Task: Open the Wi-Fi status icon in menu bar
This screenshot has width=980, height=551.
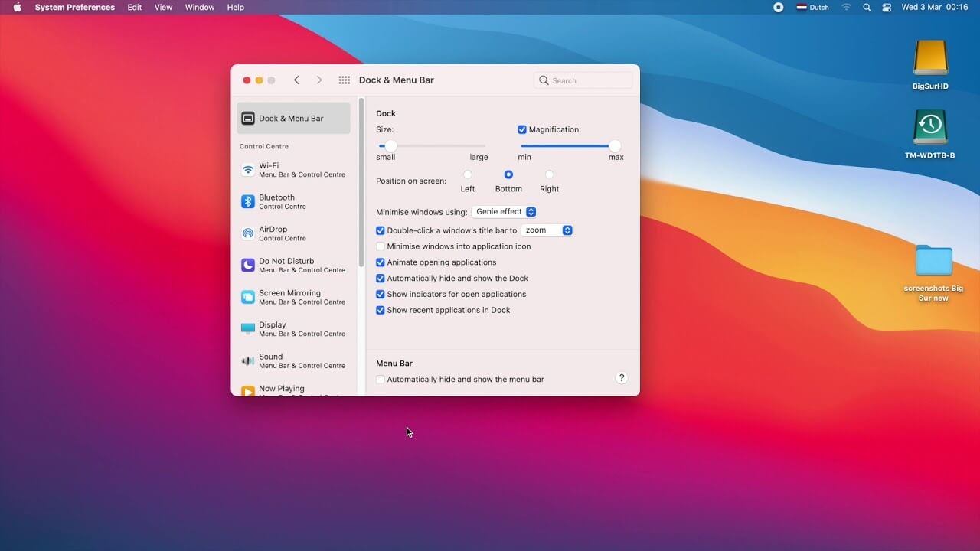Action: pyautogui.click(x=846, y=7)
